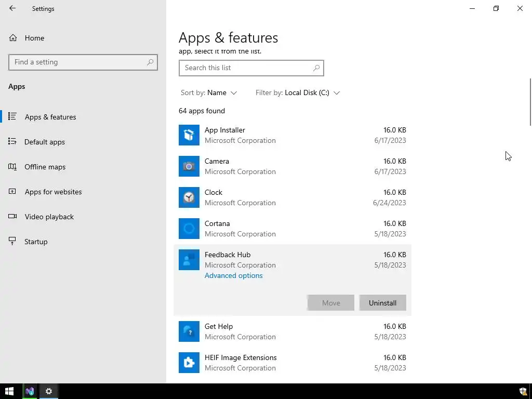Select the Camera app icon
This screenshot has height=399, width=532.
pyautogui.click(x=189, y=166)
